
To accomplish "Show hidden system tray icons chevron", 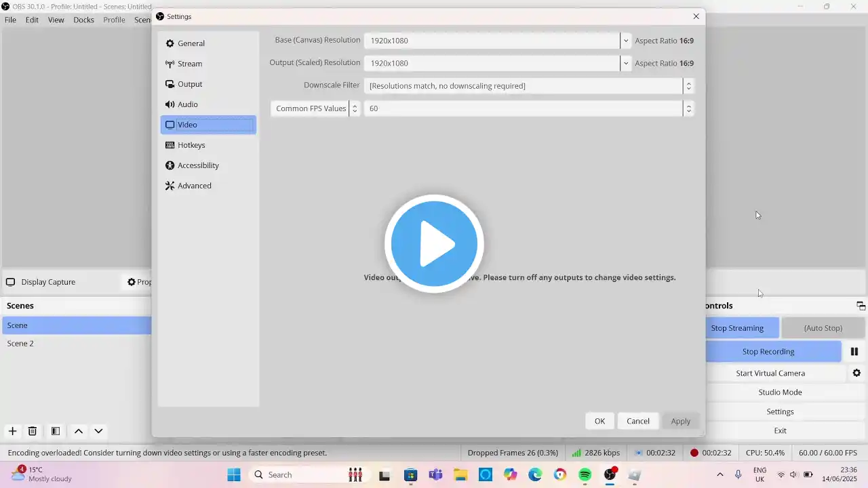I will coord(719,474).
